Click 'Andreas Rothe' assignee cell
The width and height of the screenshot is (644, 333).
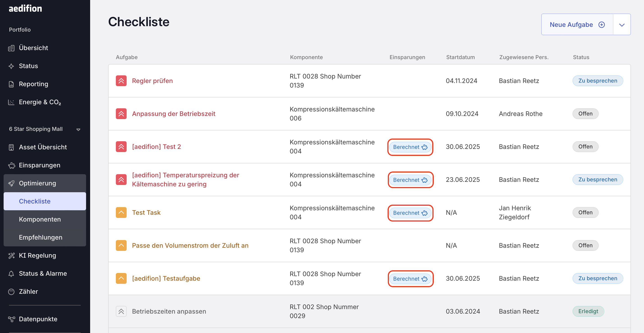(521, 114)
